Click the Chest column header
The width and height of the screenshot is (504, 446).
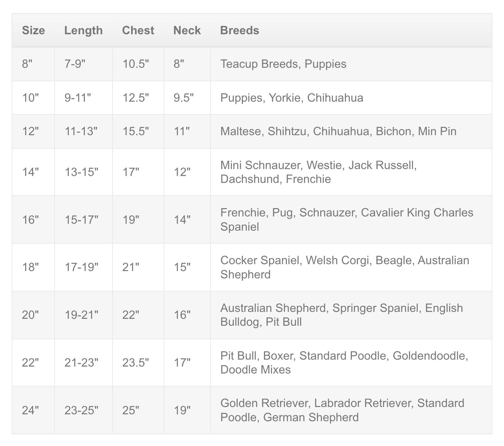[138, 30]
